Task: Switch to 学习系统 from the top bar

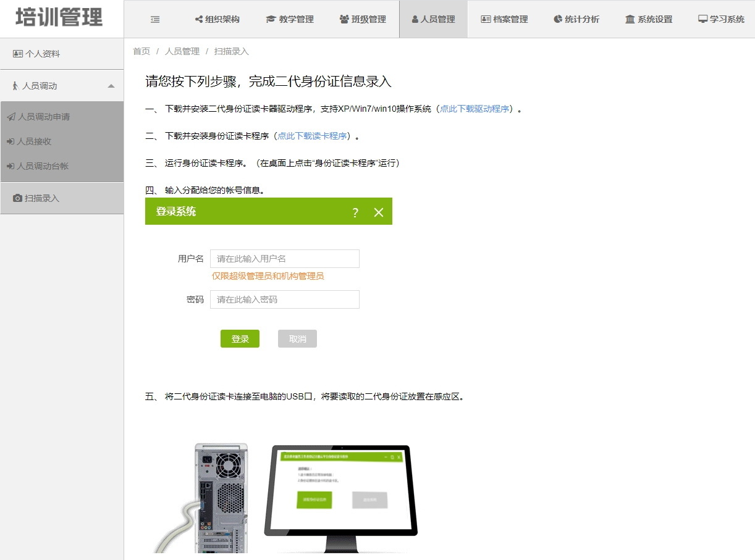Action: pyautogui.click(x=721, y=19)
